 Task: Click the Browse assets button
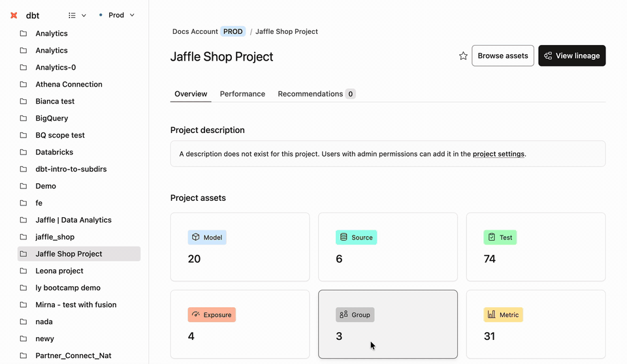coord(503,55)
